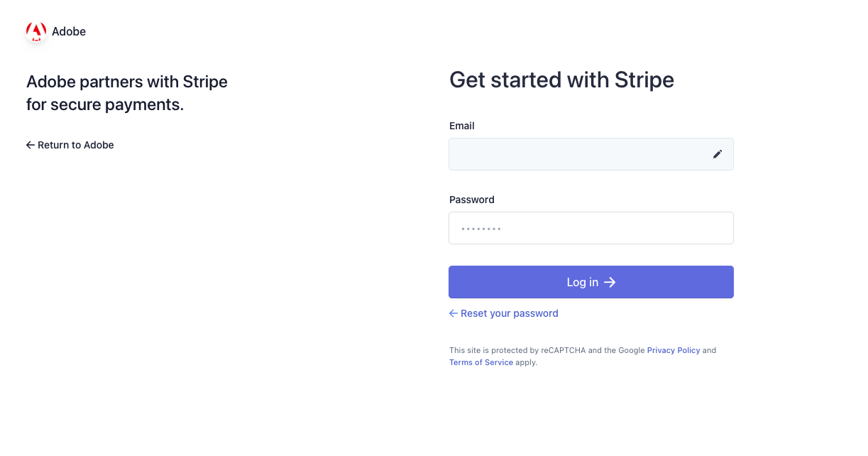Follow the Return to Adobe link
Viewport: 868px width, 456px height.
(70, 145)
